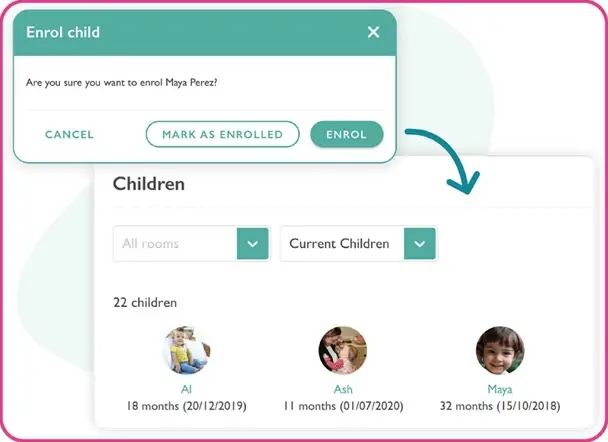Click the 22 children count label
608x442 pixels.
(x=147, y=302)
